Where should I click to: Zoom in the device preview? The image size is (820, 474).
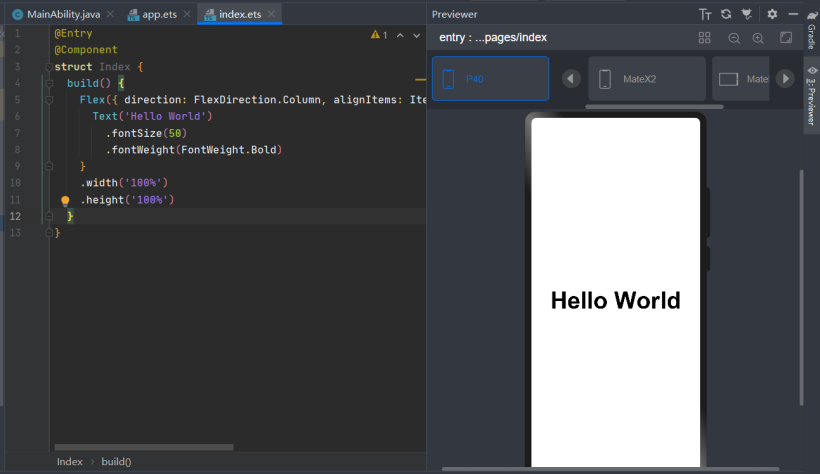(758, 38)
